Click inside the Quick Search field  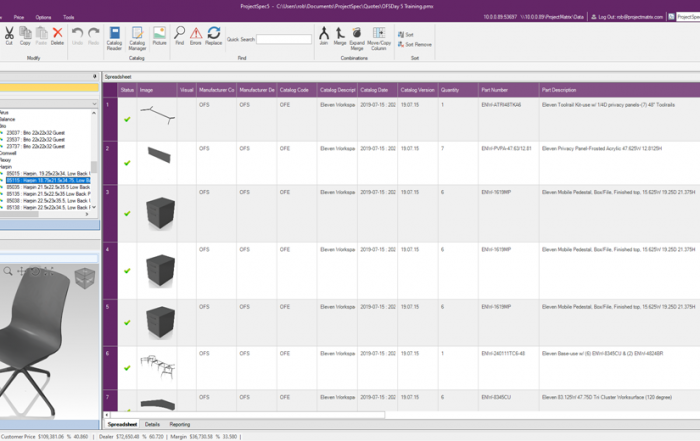[284, 39]
